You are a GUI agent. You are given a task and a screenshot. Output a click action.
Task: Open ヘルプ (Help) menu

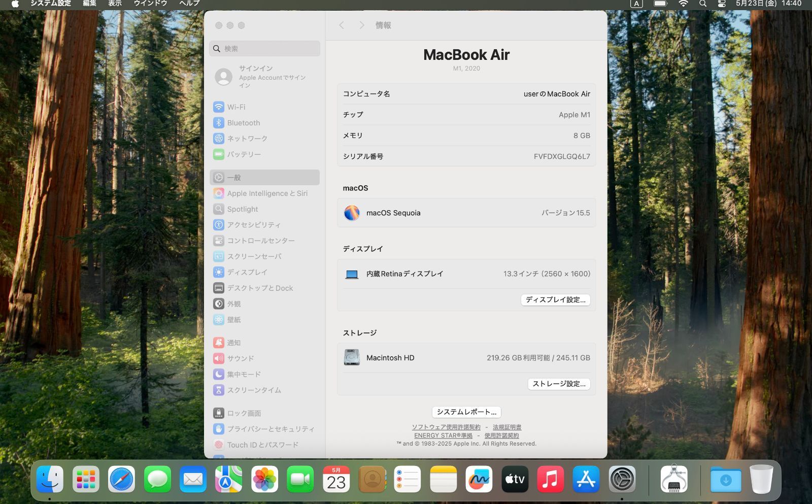189,4
